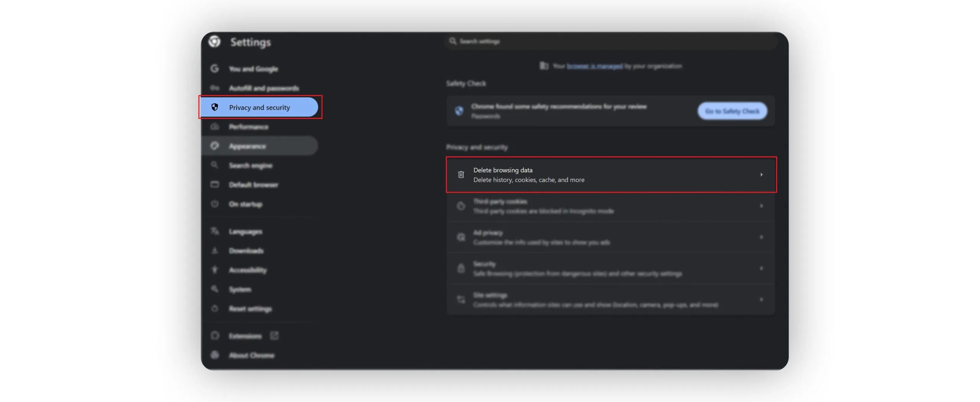Click the palette icon next to Appearance
The width and height of the screenshot is (980, 402).
pos(215,146)
